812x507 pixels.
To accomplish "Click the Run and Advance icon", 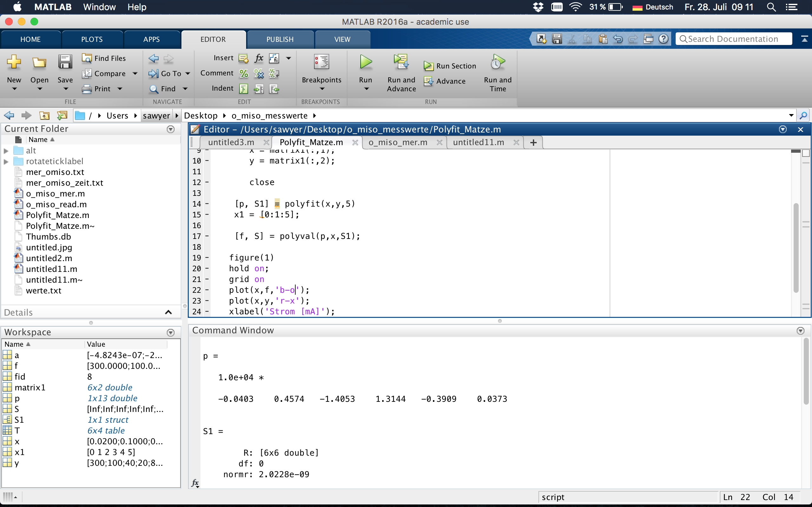I will [x=401, y=62].
